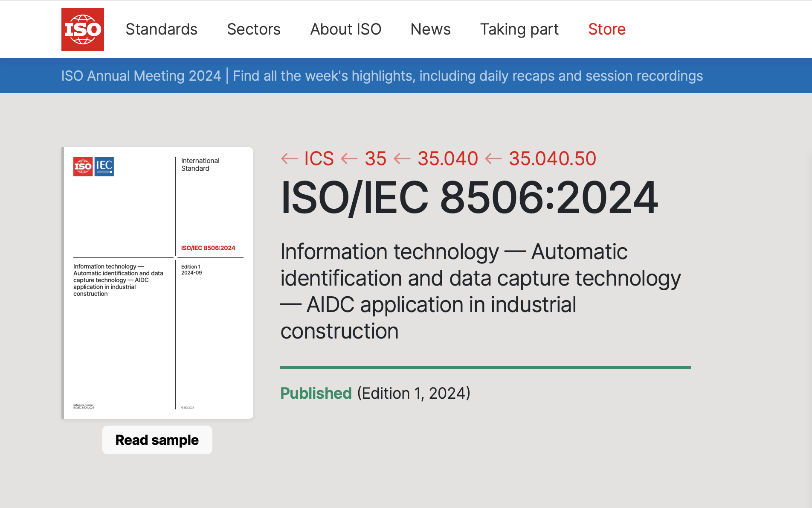The width and height of the screenshot is (812, 508).
Task: Click the Read sample button
Action: point(157,440)
